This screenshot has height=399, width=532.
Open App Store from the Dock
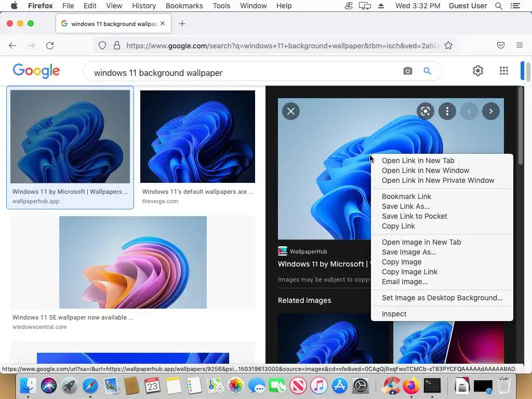coord(340,386)
